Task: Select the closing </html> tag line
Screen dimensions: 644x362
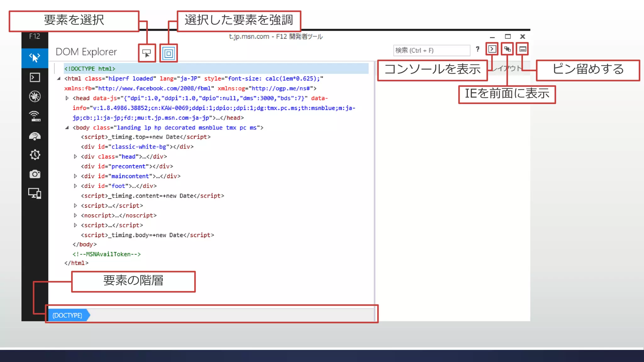Action: (76, 263)
